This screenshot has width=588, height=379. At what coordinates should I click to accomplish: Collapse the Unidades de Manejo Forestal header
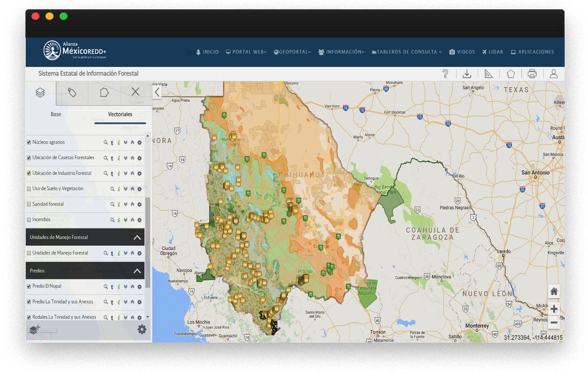137,238
